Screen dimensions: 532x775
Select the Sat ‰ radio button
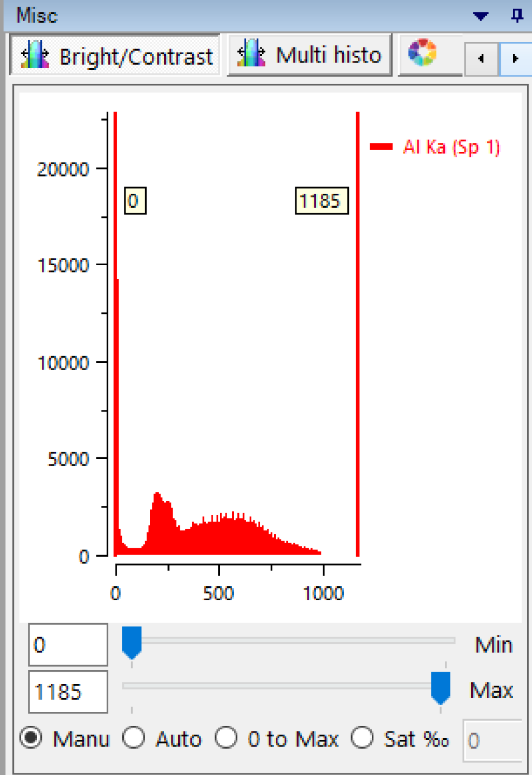tap(362, 738)
